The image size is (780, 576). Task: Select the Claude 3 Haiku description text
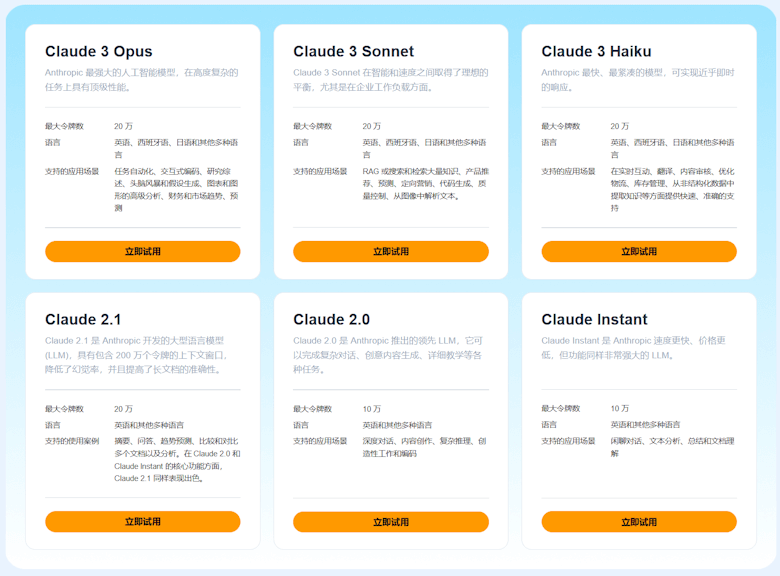[638, 79]
